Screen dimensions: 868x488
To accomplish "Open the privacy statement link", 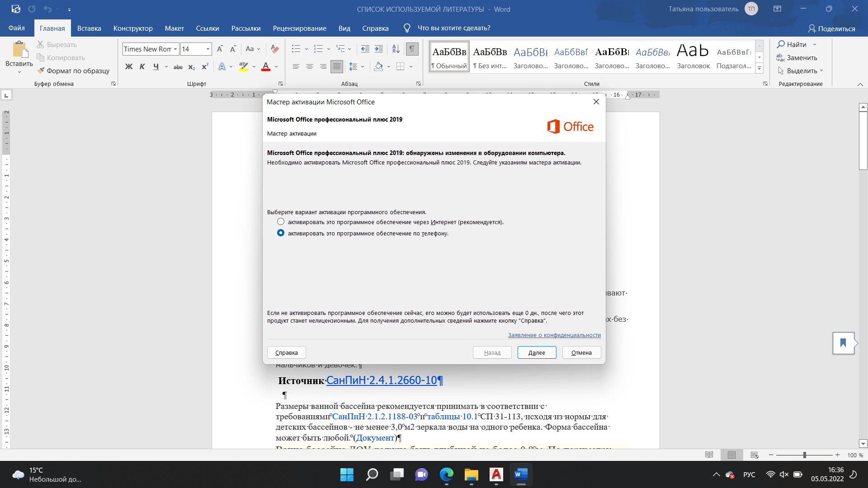I will [x=554, y=335].
